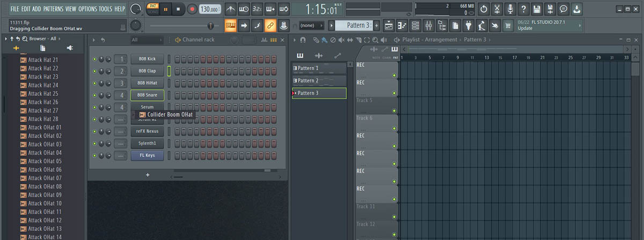Image resolution: width=644 pixels, height=240 pixels.
Task: Click Attack OHat 05 in browser
Action: pyautogui.click(x=45, y=161)
